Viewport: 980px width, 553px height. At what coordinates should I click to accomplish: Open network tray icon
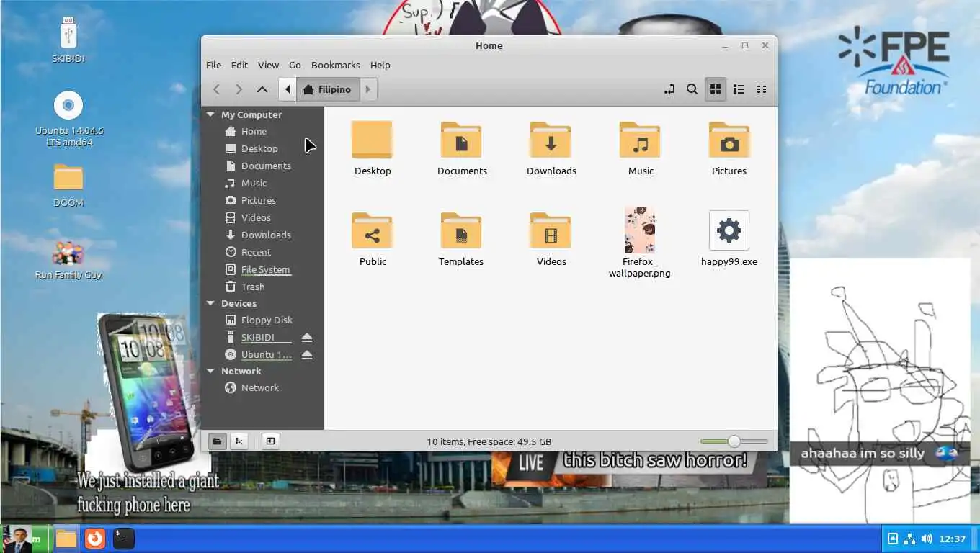coord(909,539)
